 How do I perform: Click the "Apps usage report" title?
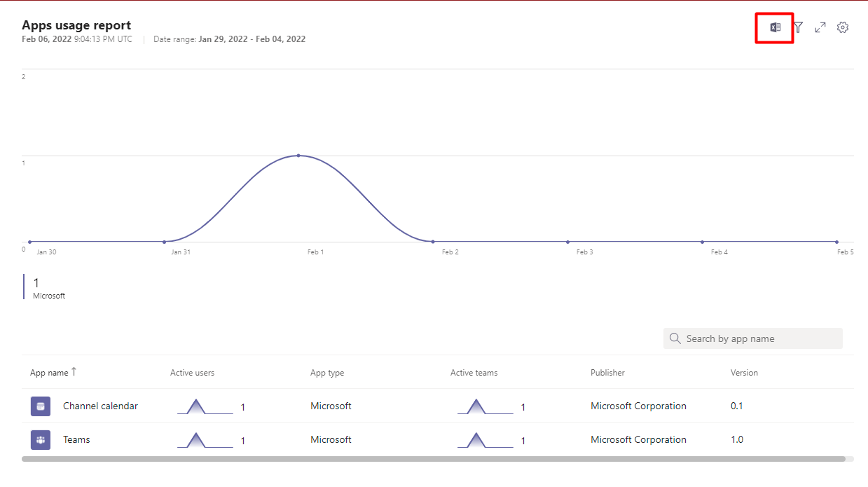76,26
